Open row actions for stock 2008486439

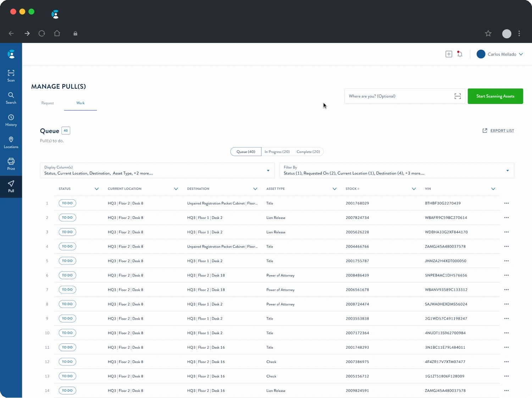[506, 275]
